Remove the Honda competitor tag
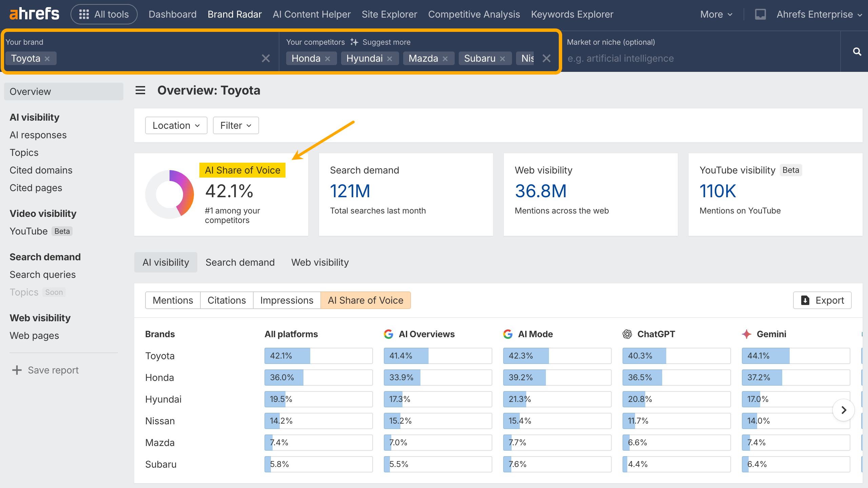This screenshot has height=488, width=868. [x=328, y=59]
